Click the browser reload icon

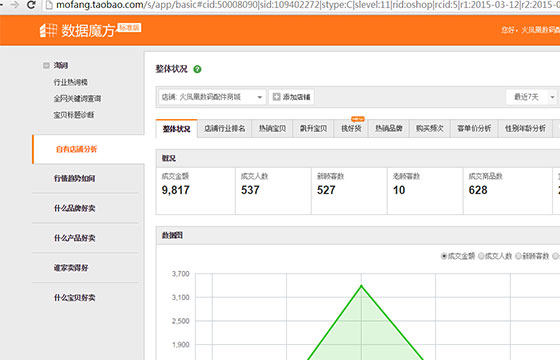pos(31,5)
